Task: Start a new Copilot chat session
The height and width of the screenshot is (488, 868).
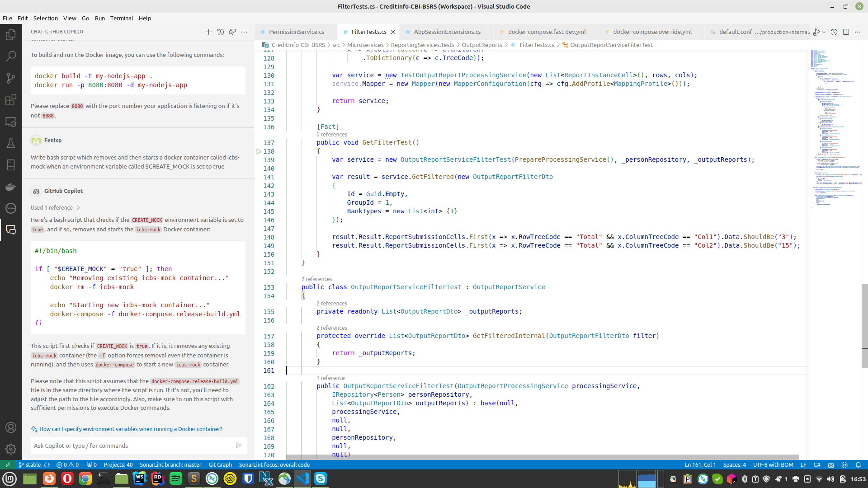Action: pos(209,32)
